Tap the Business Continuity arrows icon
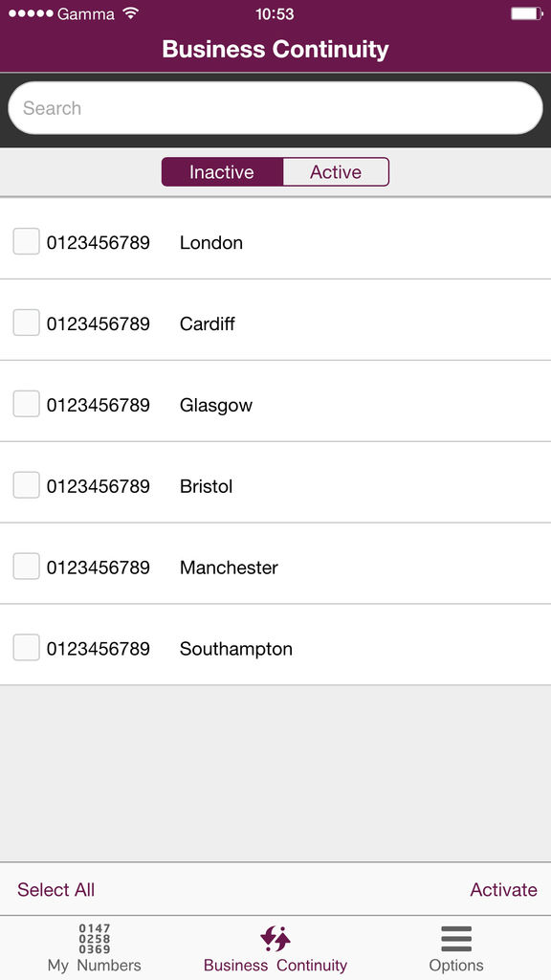The width and height of the screenshot is (551, 980). click(275, 939)
